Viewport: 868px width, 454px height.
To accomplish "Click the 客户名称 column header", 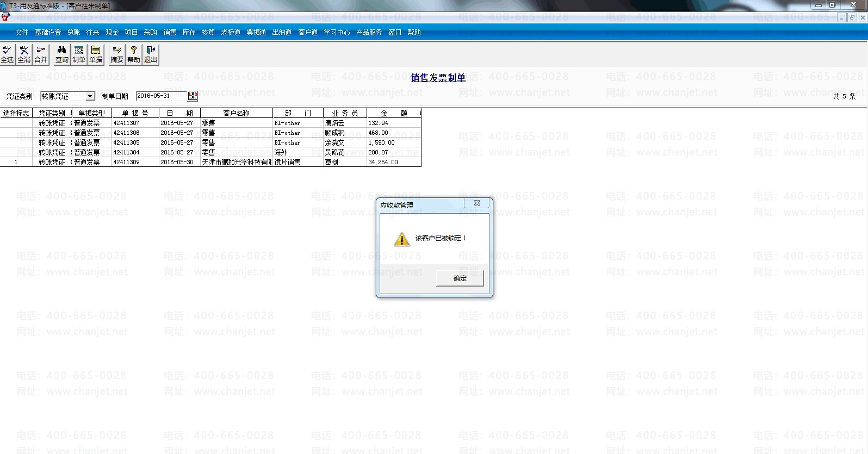I will [237, 113].
